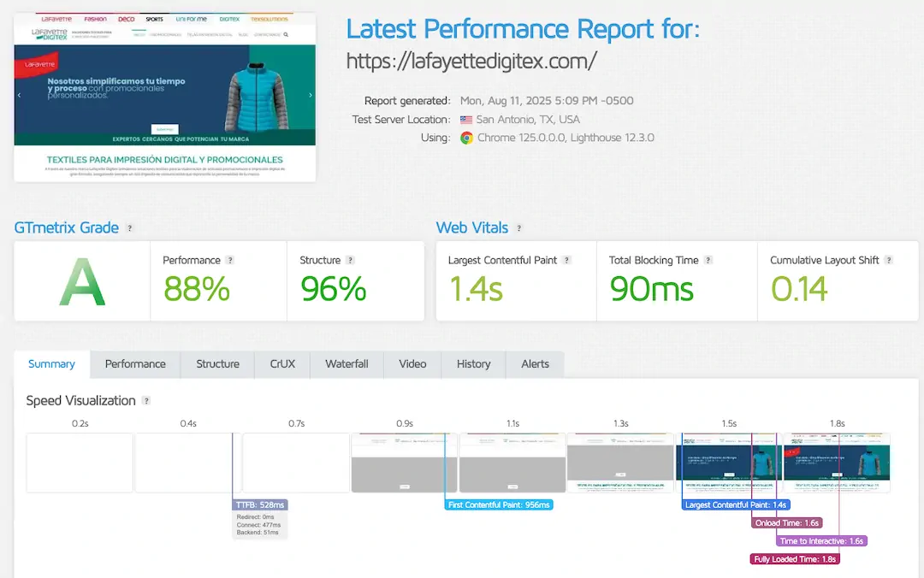Click Redirect: 0ms in TTFB details
This screenshot has width=924, height=578.
click(255, 516)
